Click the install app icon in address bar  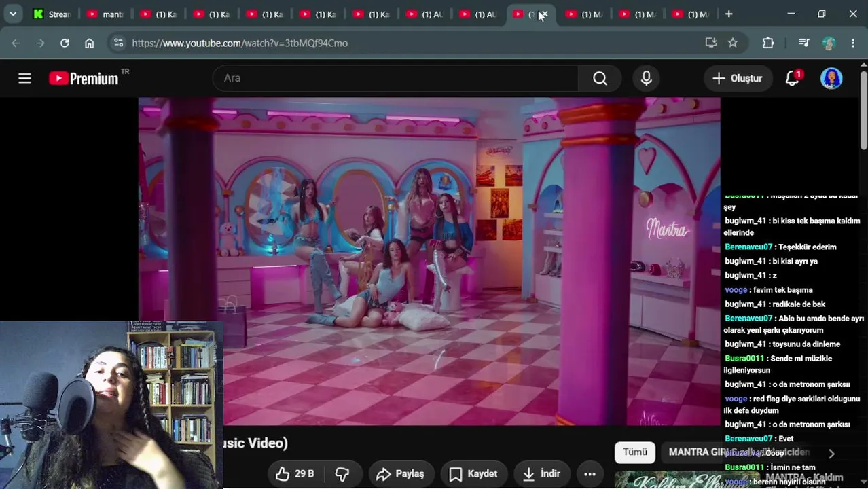pyautogui.click(x=711, y=43)
